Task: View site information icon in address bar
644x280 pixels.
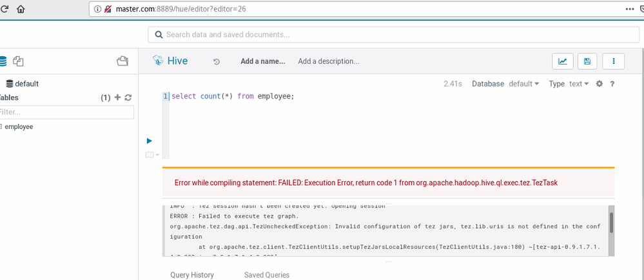Action: point(97,8)
